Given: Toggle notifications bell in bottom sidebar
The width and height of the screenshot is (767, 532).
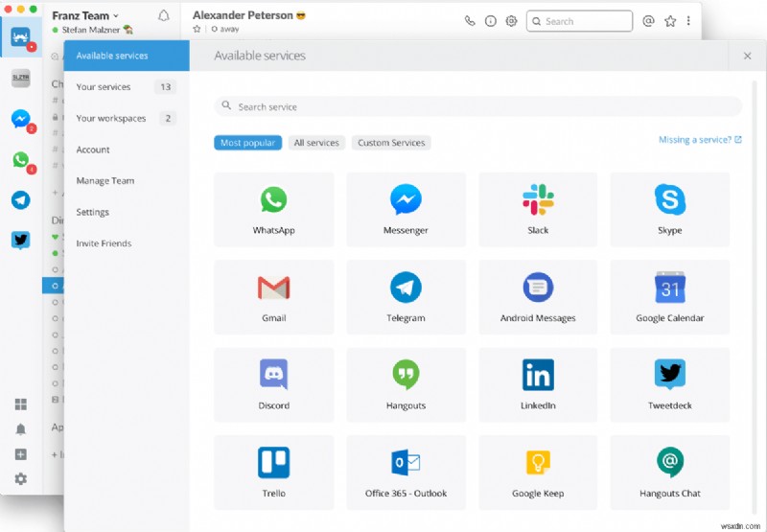Looking at the screenshot, I should pyautogui.click(x=20, y=429).
